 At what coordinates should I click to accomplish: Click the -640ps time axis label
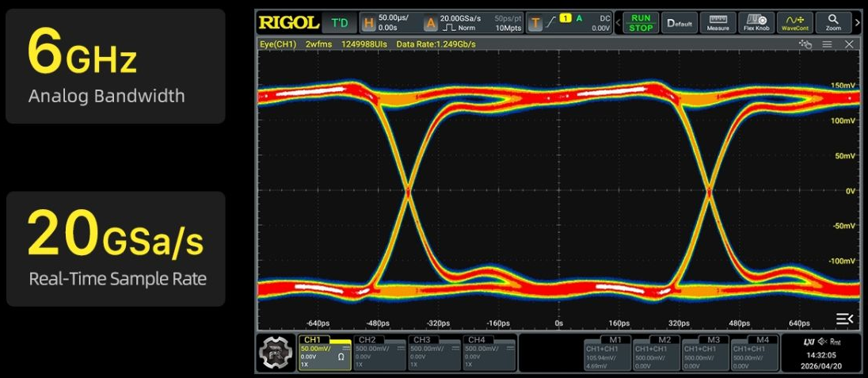point(318,323)
